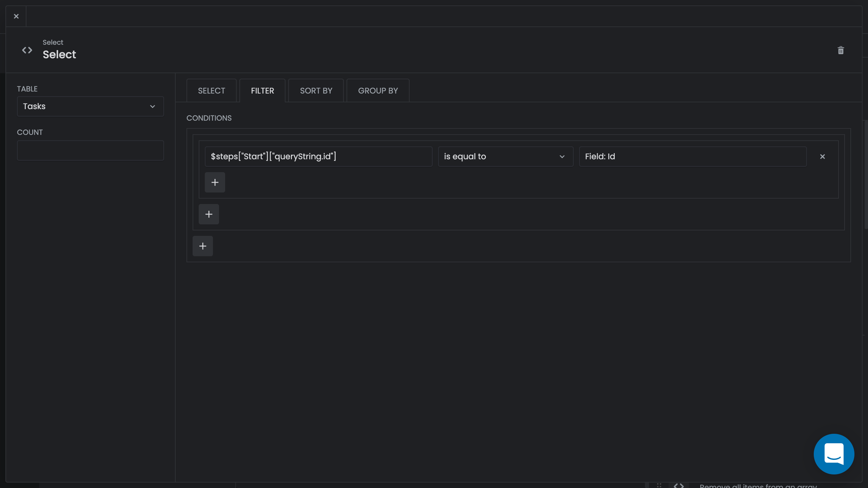
Task: Click the outermost plus button to add group
Action: 203,246
